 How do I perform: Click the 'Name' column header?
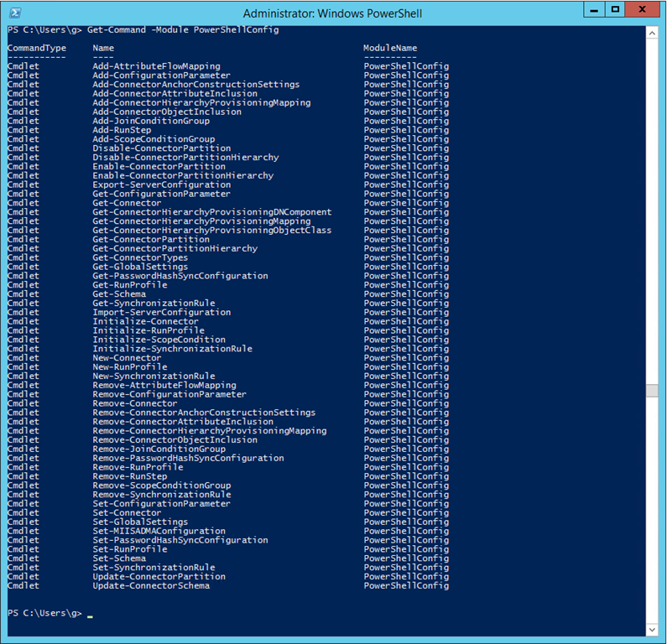click(x=103, y=48)
